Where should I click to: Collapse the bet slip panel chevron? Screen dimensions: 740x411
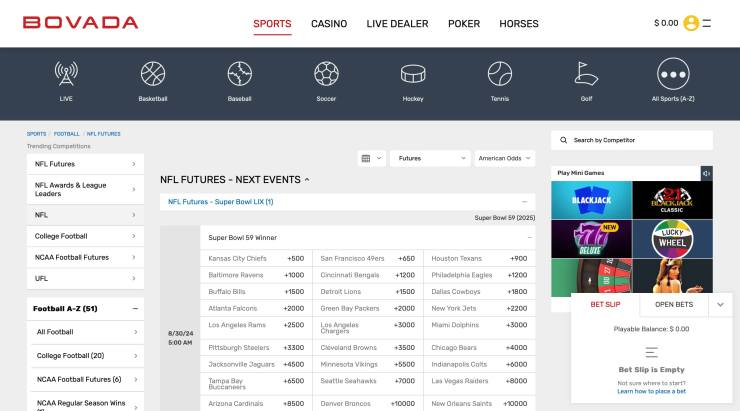point(720,305)
